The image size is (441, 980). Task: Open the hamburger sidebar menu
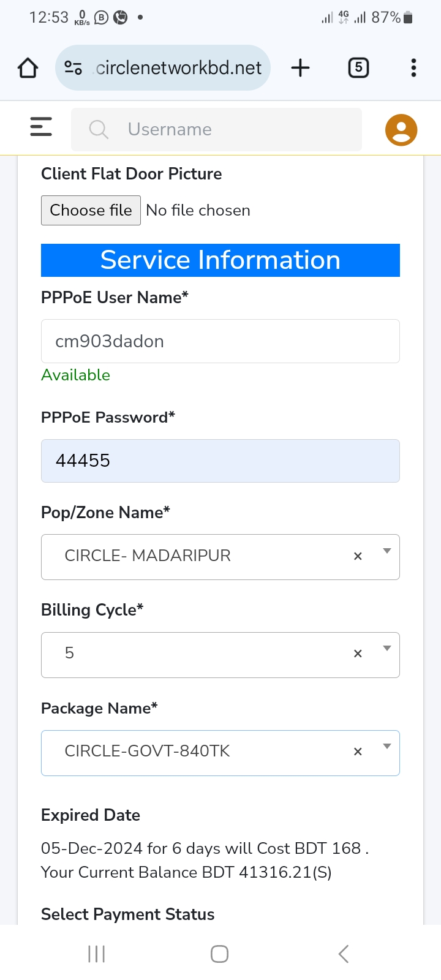coord(41,127)
